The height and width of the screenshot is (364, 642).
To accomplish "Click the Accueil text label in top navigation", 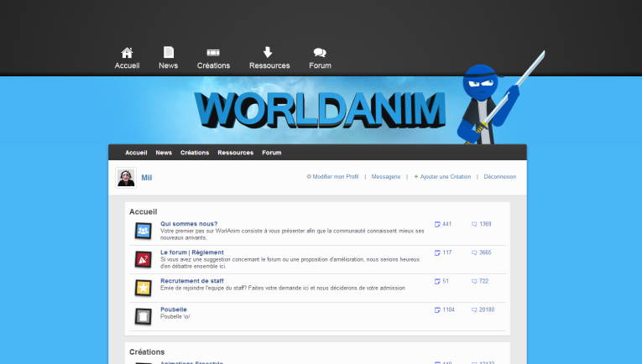I will pos(127,65).
